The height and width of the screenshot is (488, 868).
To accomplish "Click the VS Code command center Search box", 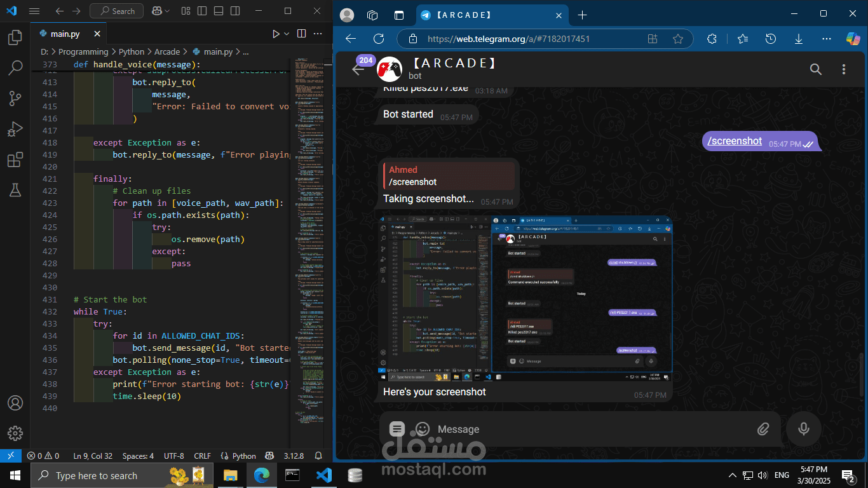I will point(116,11).
